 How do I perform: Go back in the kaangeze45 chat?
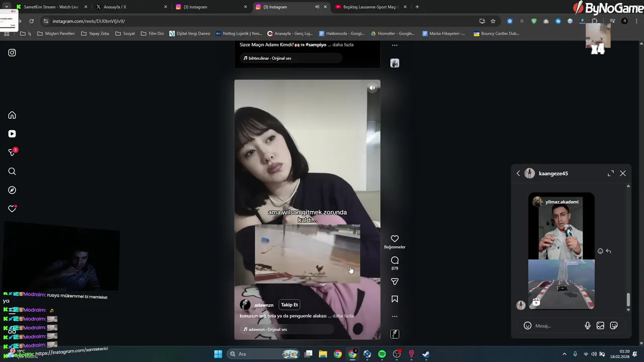(518, 173)
